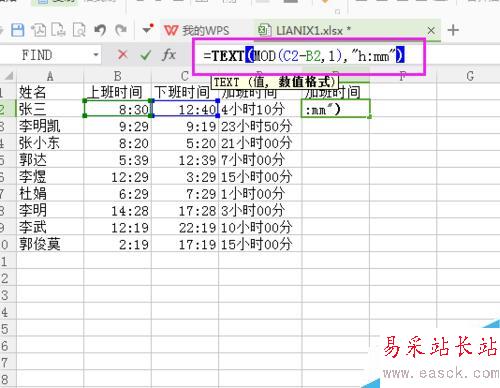Click the 5:20 cell
Screen dimensions: 500x388
pyautogui.click(x=185, y=143)
